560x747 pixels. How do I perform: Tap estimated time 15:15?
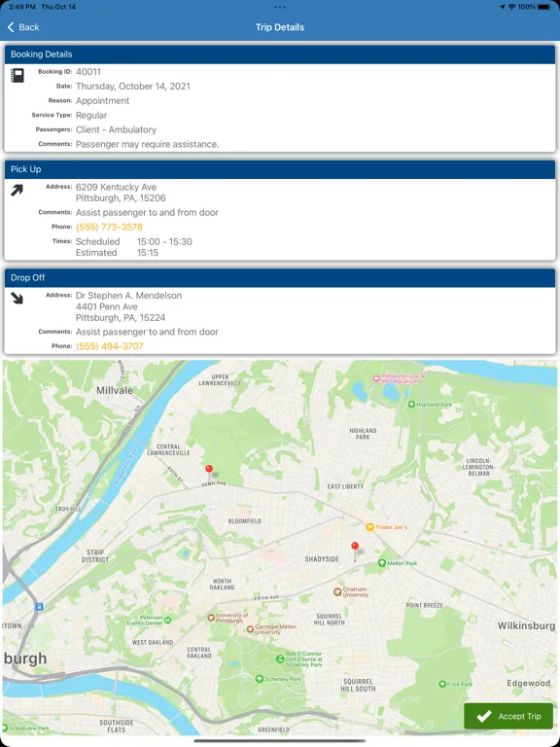[148, 253]
